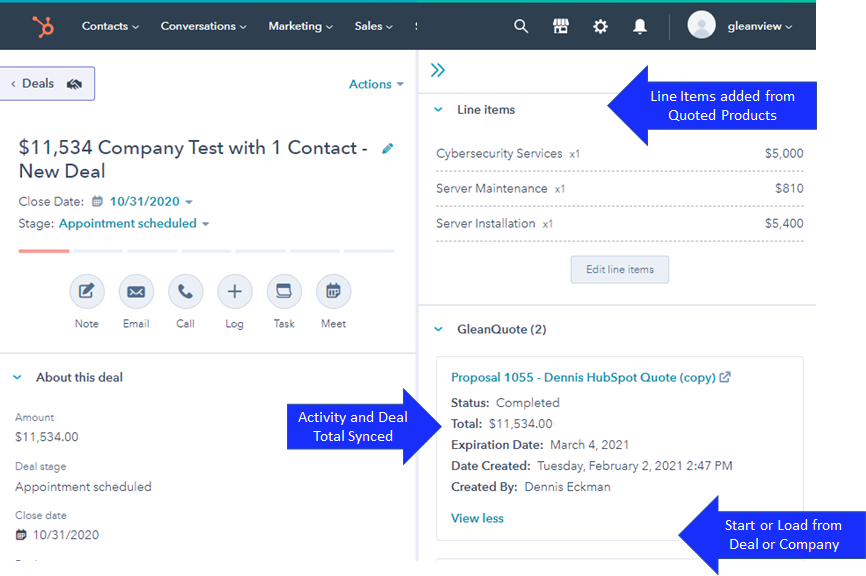Image resolution: width=866 pixels, height=576 pixels.
Task: Open the Actions dropdown
Action: tap(376, 84)
